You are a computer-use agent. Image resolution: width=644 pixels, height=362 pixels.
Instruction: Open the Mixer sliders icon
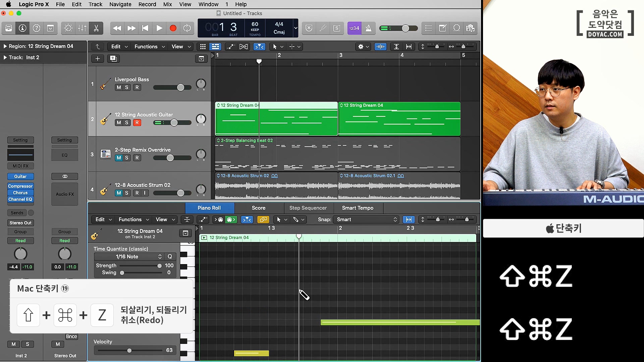point(82,28)
